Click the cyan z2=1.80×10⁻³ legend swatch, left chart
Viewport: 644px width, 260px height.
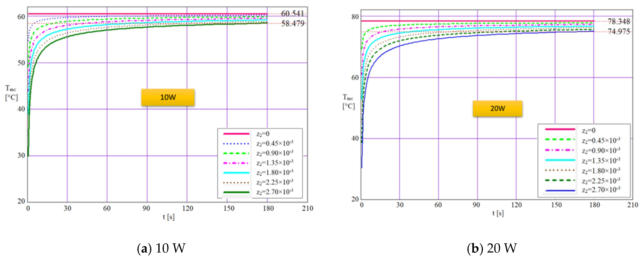point(236,173)
